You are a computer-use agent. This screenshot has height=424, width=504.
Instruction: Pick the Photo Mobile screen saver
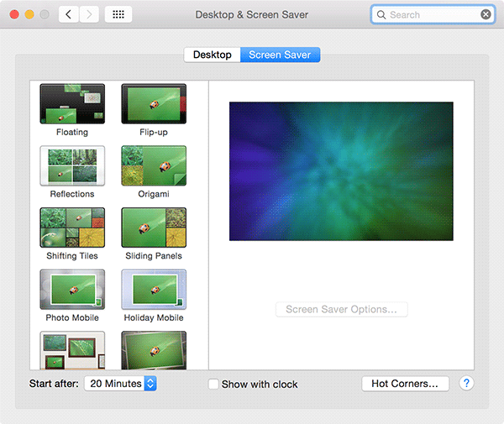click(x=72, y=290)
